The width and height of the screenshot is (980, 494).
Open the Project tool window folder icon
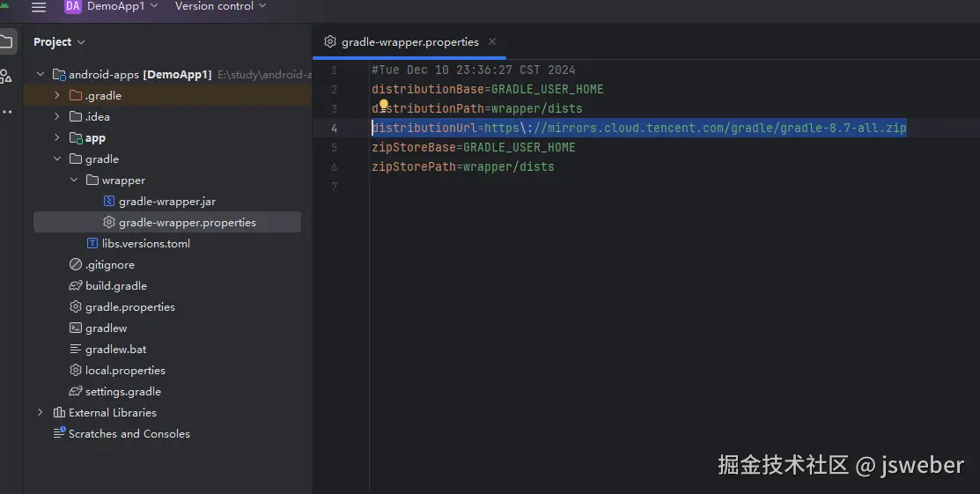coord(6,41)
